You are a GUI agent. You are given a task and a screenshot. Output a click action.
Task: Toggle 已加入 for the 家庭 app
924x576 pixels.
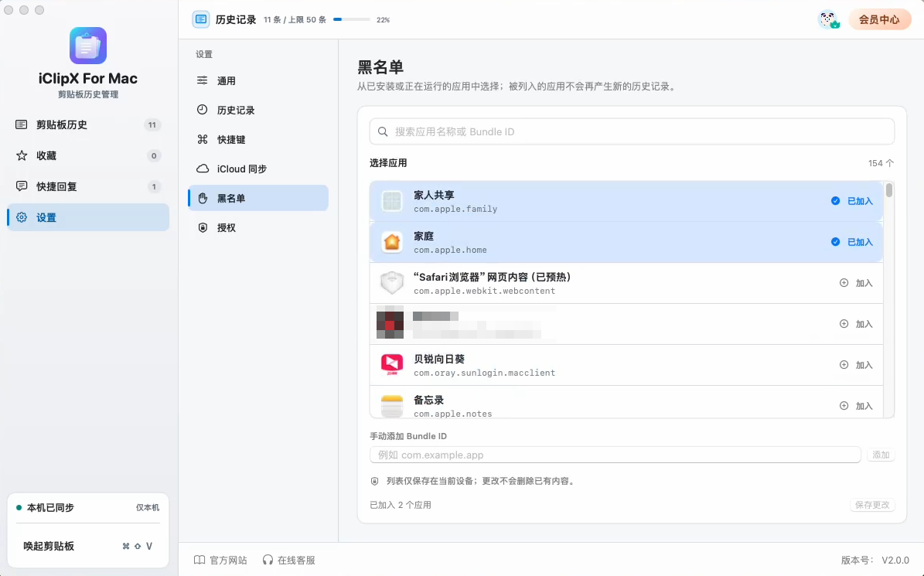click(852, 242)
